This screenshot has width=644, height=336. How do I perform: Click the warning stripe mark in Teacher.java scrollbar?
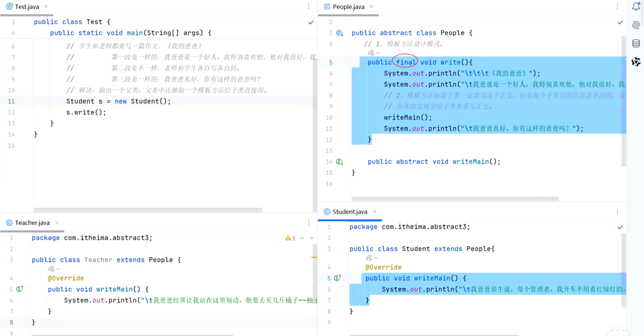314,257
